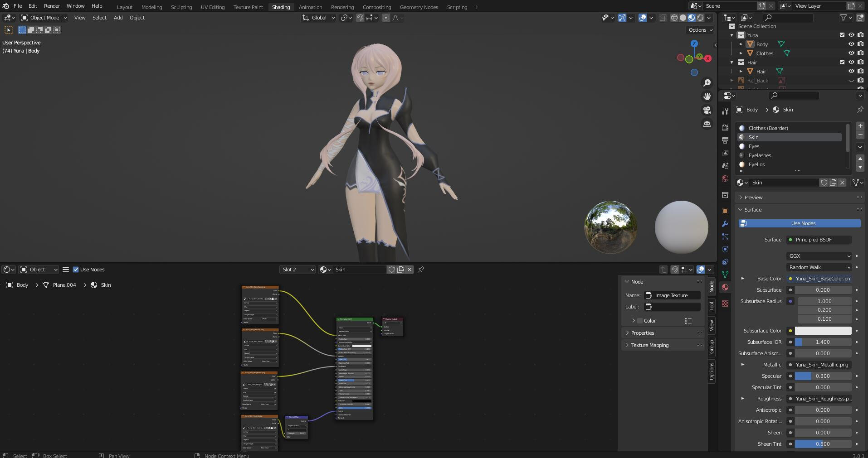Click the pan view hand icon
Image resolution: width=868 pixels, height=458 pixels.
pos(707,96)
